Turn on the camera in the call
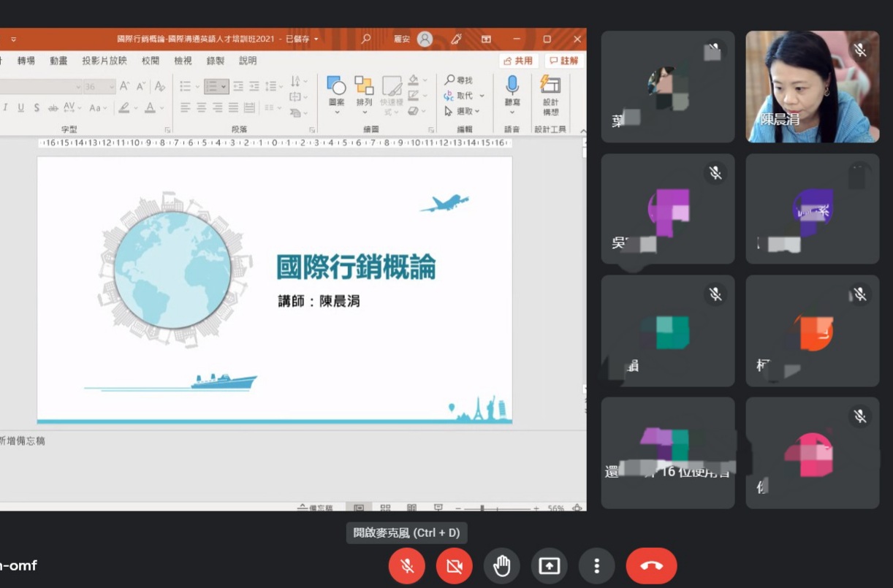This screenshot has width=893, height=588. [454, 566]
